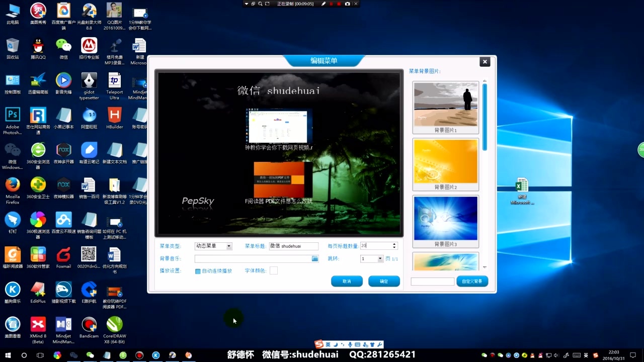Open Mozilla Firefox desktop icon
Screen dimensions: 644x362
coord(13,191)
